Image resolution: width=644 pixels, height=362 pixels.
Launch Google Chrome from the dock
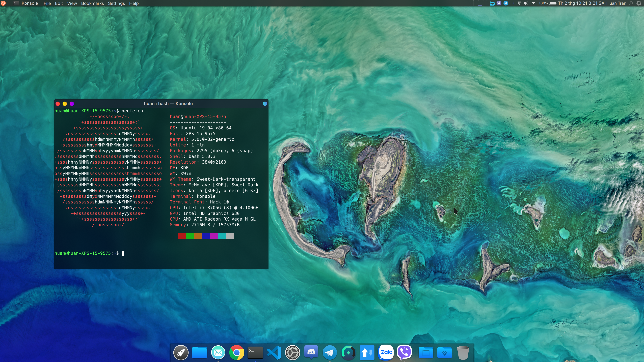tap(236, 352)
